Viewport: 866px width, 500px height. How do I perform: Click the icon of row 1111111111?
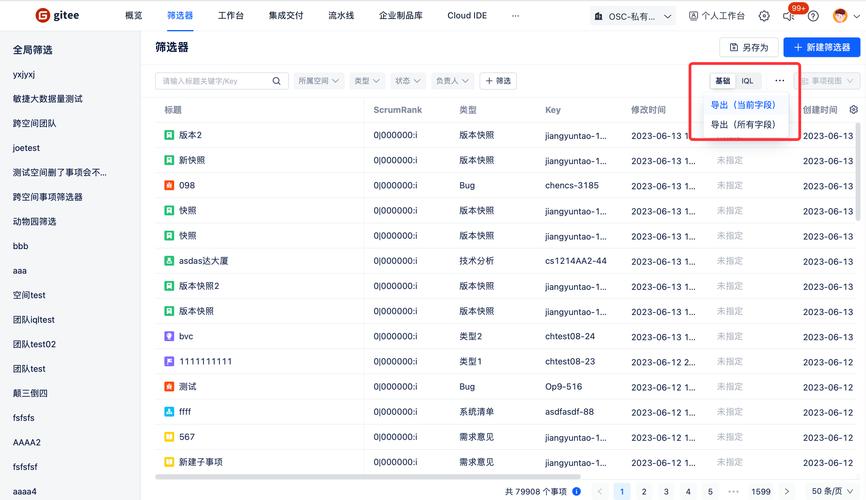coord(169,361)
